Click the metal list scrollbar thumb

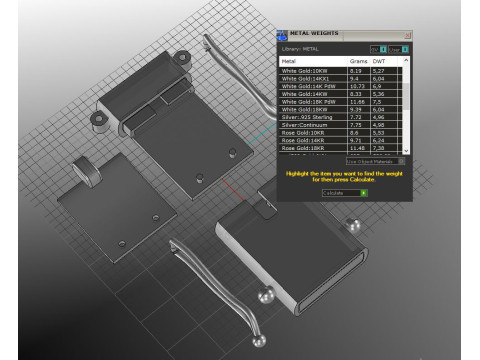click(x=406, y=95)
